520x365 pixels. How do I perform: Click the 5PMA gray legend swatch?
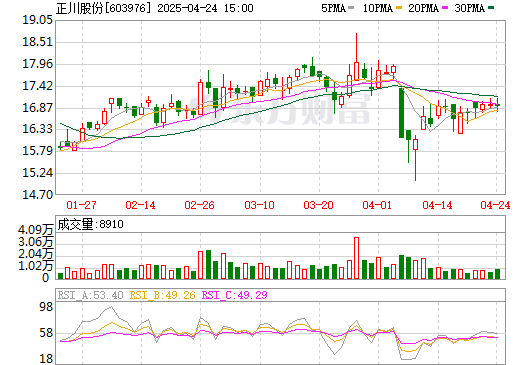[351, 8]
